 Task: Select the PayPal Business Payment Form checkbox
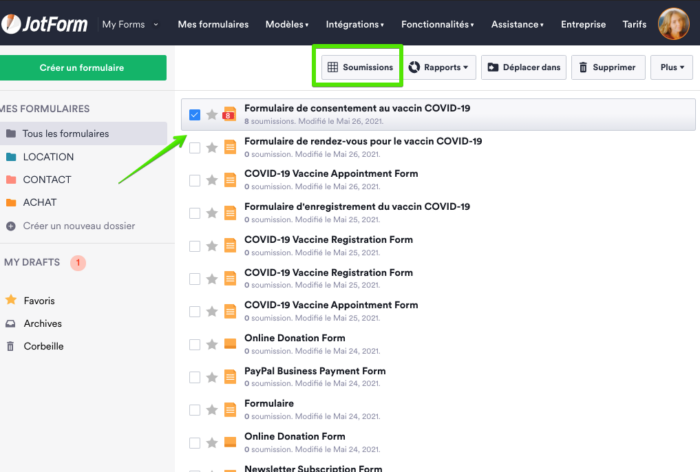click(195, 377)
